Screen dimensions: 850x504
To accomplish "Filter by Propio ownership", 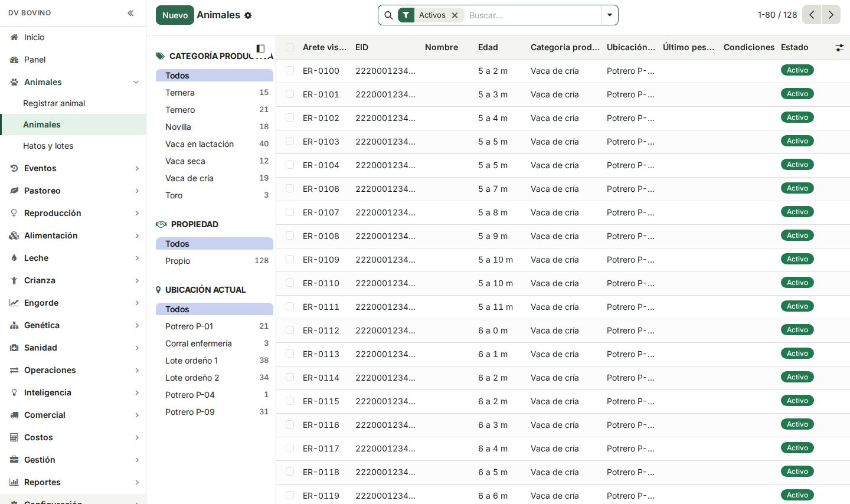I will tap(214, 261).
